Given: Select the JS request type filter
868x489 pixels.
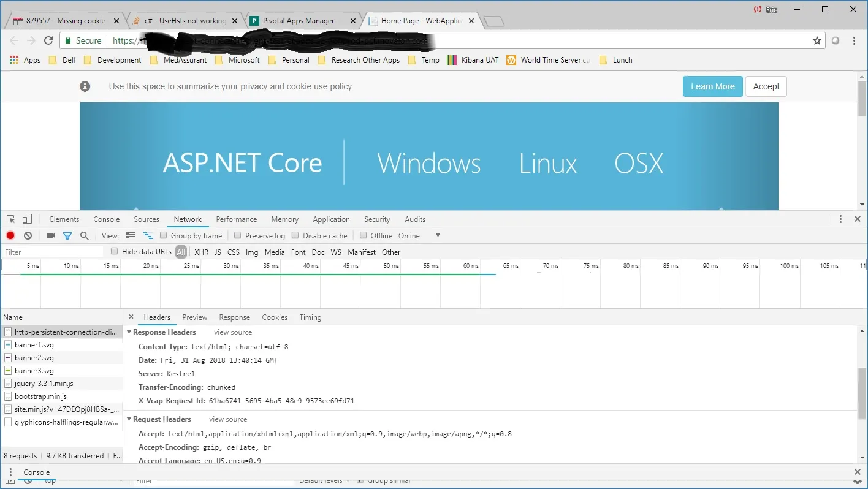Looking at the screenshot, I should click(x=218, y=252).
